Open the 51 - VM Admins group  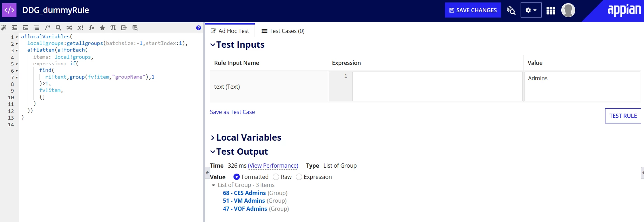(244, 201)
